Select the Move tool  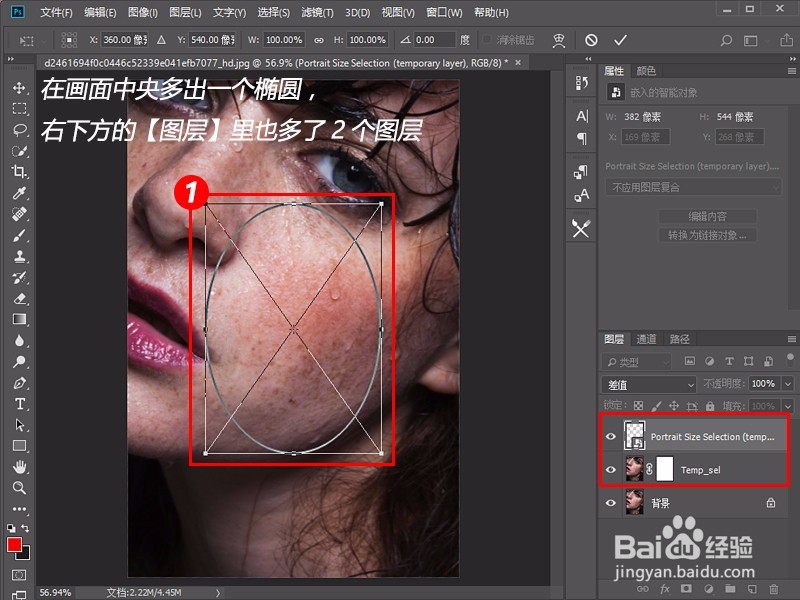(x=19, y=88)
